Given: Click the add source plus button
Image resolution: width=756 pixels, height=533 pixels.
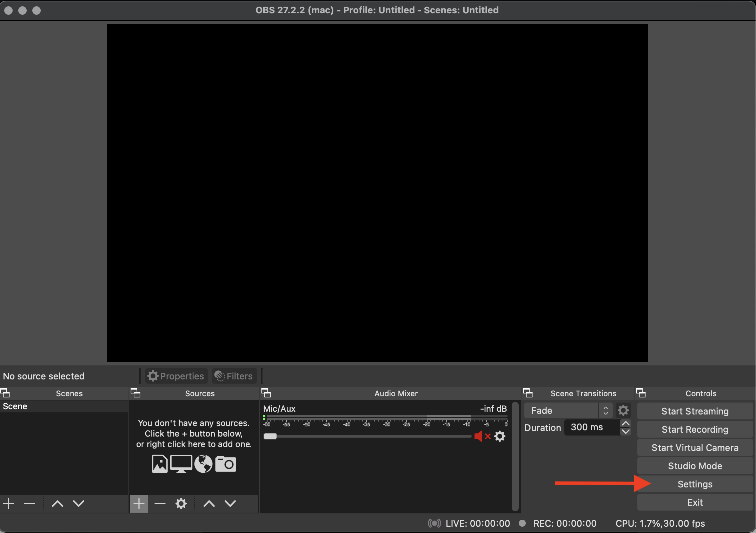Looking at the screenshot, I should (x=139, y=504).
